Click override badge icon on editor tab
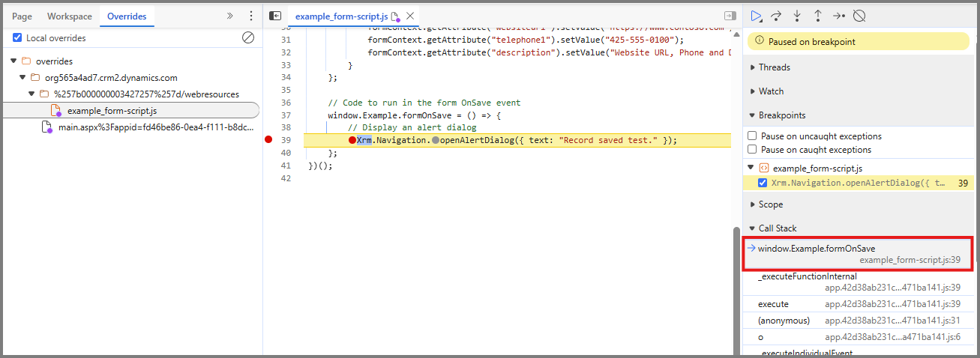The height and width of the screenshot is (358, 980). pos(396,16)
